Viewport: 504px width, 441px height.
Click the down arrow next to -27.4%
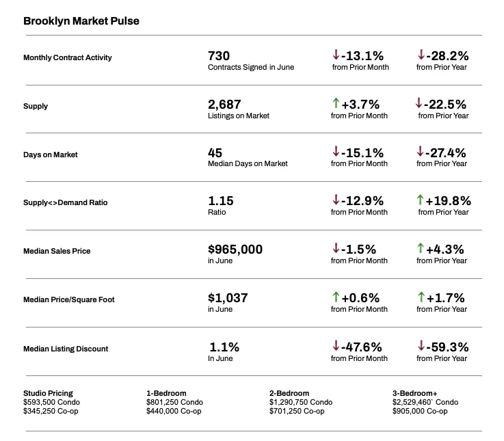coord(421,151)
